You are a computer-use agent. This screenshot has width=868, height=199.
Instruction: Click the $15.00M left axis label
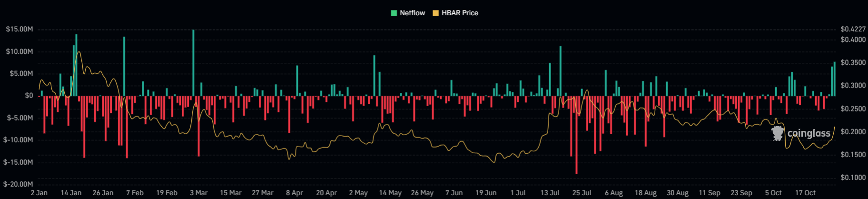(x=20, y=30)
